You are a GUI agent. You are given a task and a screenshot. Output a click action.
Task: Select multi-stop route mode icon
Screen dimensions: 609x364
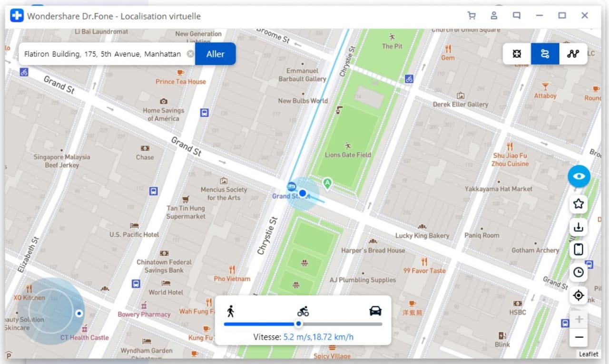coord(573,54)
